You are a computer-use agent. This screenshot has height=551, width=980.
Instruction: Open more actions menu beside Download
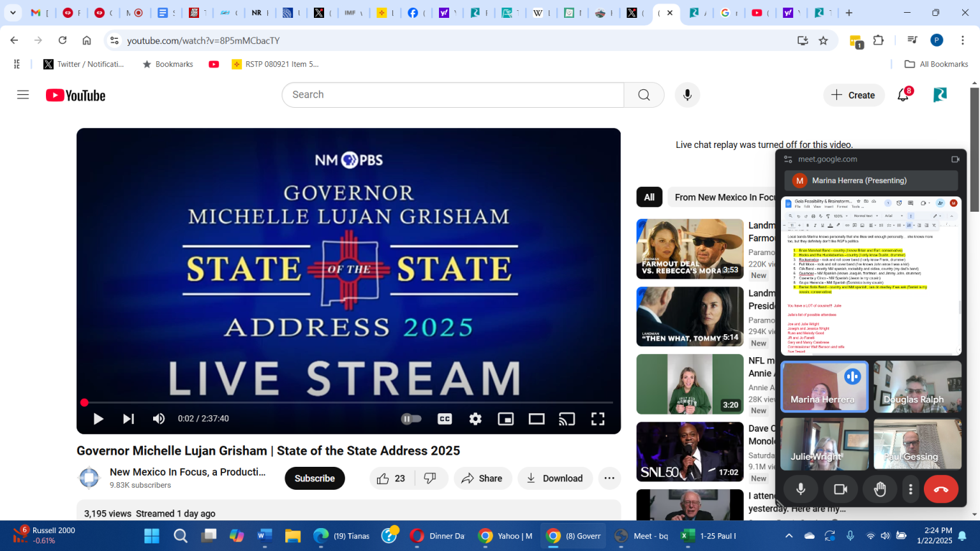pos(609,478)
